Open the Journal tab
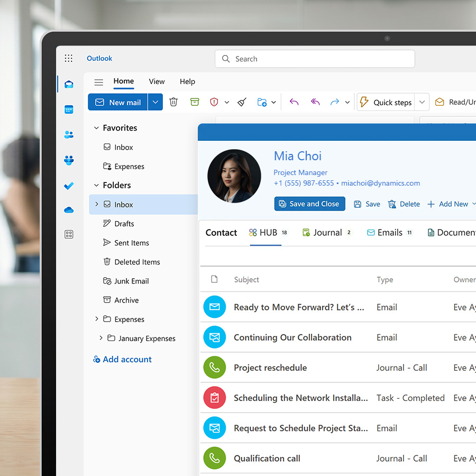 coord(327,233)
